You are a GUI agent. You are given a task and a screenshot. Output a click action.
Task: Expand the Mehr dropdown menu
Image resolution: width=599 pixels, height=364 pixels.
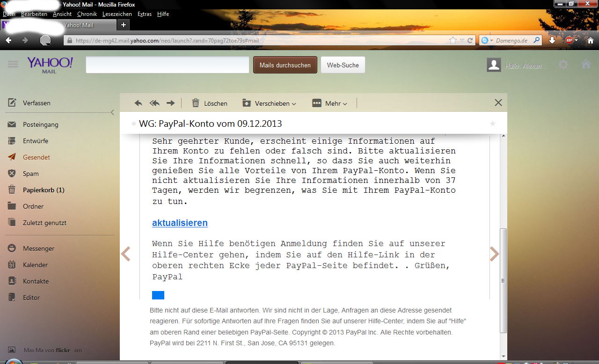coord(330,103)
